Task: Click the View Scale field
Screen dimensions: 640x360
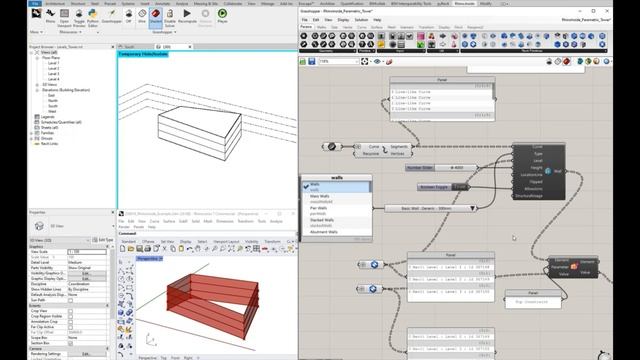Action: click(x=87, y=252)
